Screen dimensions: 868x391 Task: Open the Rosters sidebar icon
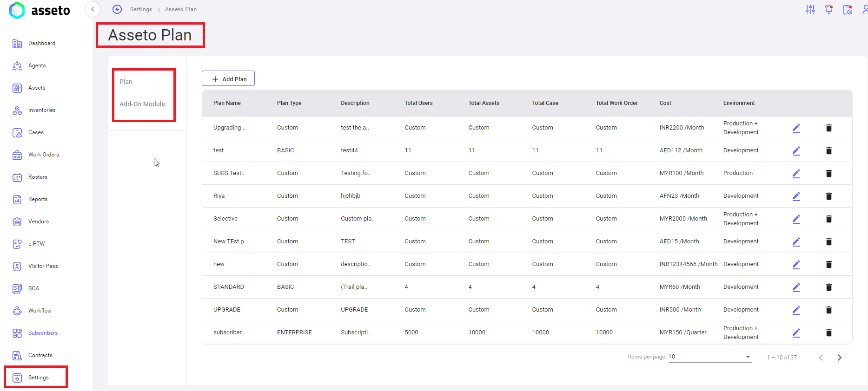[17, 177]
